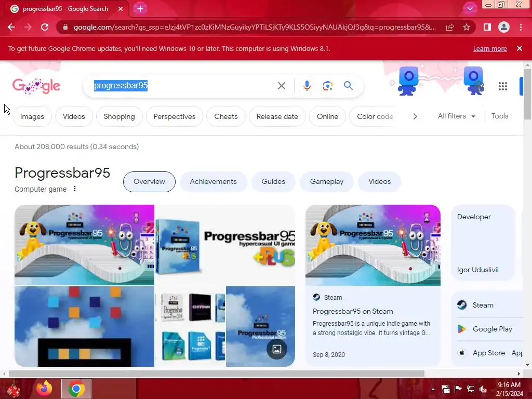532x399 pixels.
Task: Open the network icon in system tray
Action: coord(471,389)
